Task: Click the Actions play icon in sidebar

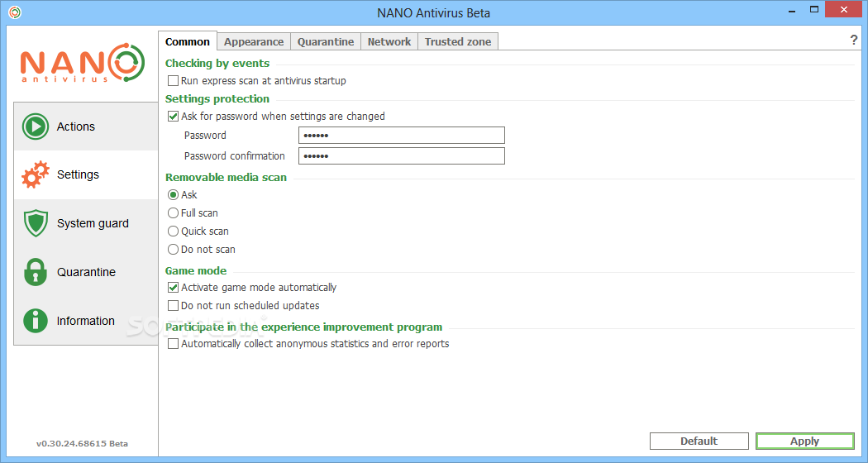Action: pos(36,126)
